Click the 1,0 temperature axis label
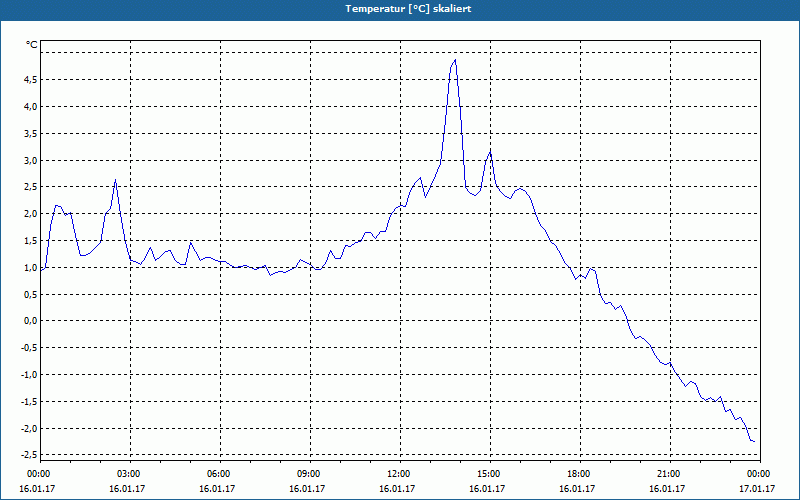 click(x=30, y=267)
